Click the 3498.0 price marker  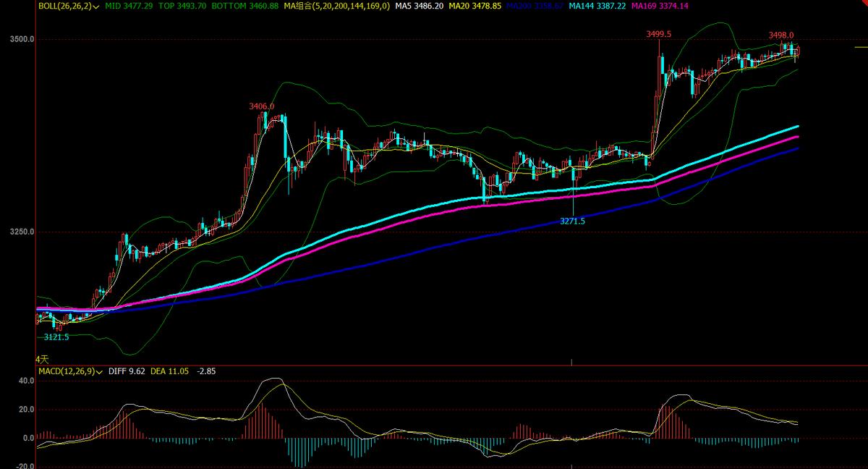[781, 35]
